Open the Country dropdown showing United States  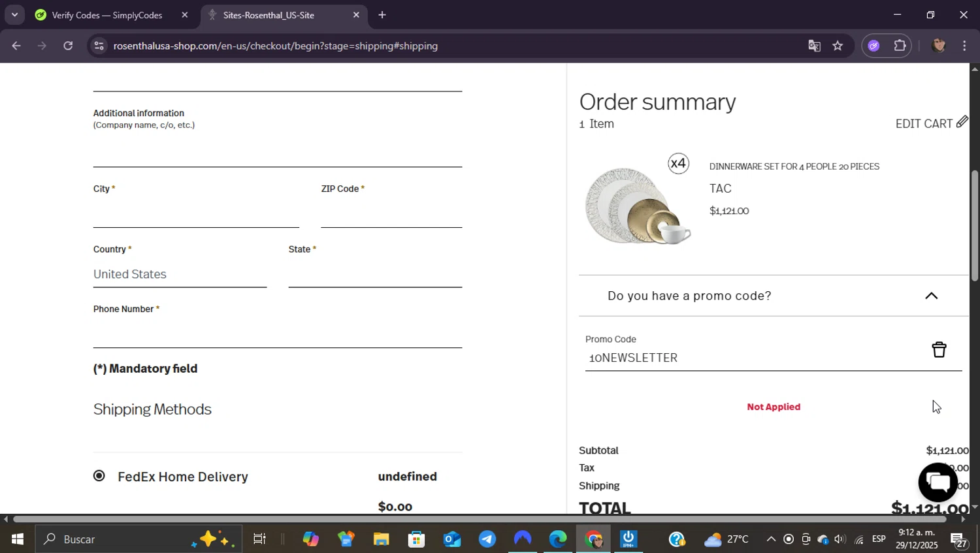[180, 274]
